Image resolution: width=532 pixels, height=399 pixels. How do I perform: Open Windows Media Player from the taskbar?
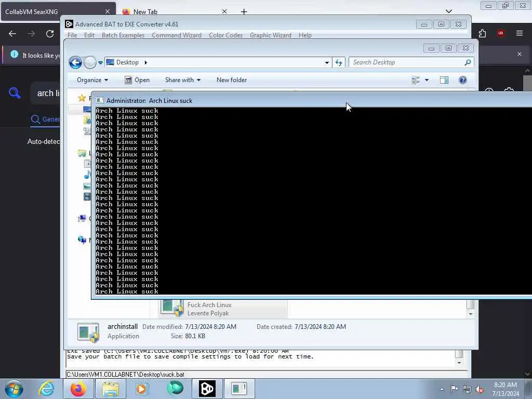(142, 389)
